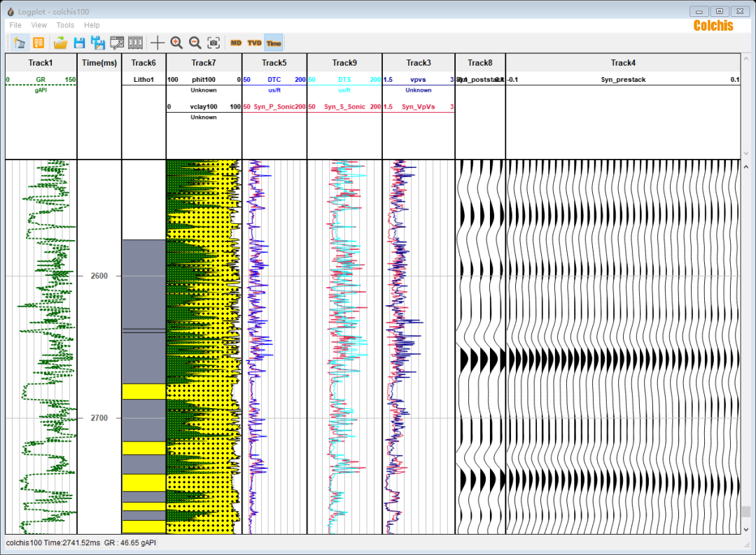Screen dimensions: 756x555
Task: Click the Track4 column header
Action: click(x=622, y=63)
